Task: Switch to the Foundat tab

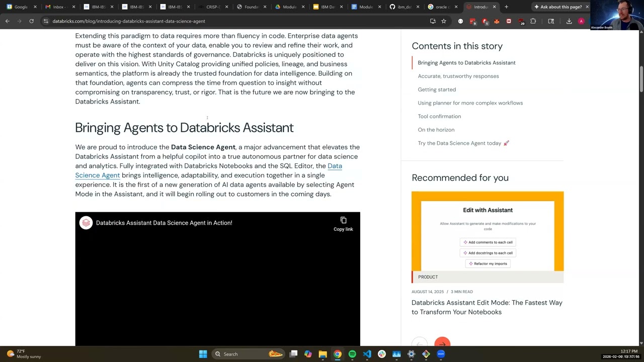Action: click(251, 7)
